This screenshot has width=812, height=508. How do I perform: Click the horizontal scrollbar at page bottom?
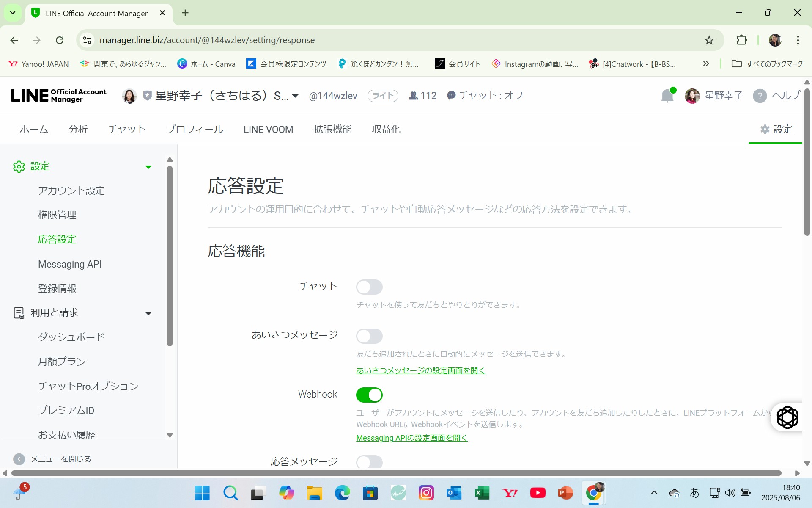(396, 473)
